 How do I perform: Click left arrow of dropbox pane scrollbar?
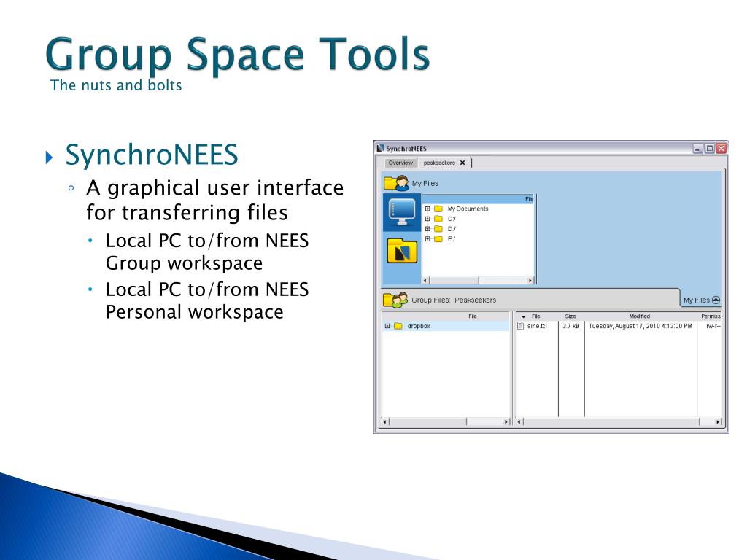tap(386, 421)
